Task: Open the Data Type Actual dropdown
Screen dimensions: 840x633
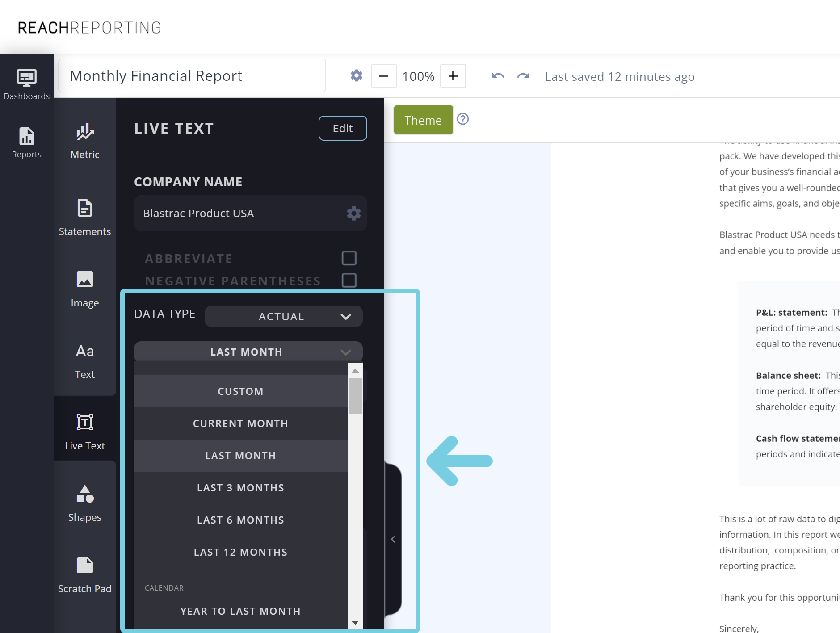Action: click(x=284, y=316)
